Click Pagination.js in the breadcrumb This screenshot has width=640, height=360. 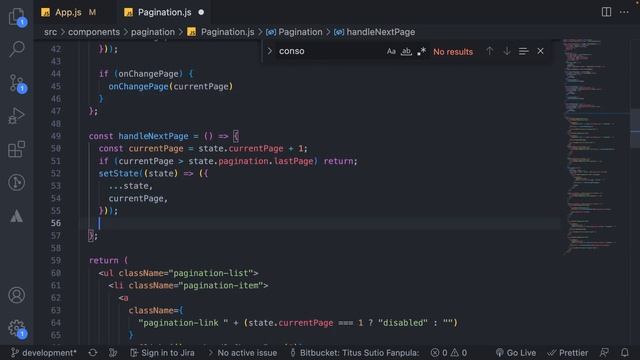pyautogui.click(x=227, y=32)
